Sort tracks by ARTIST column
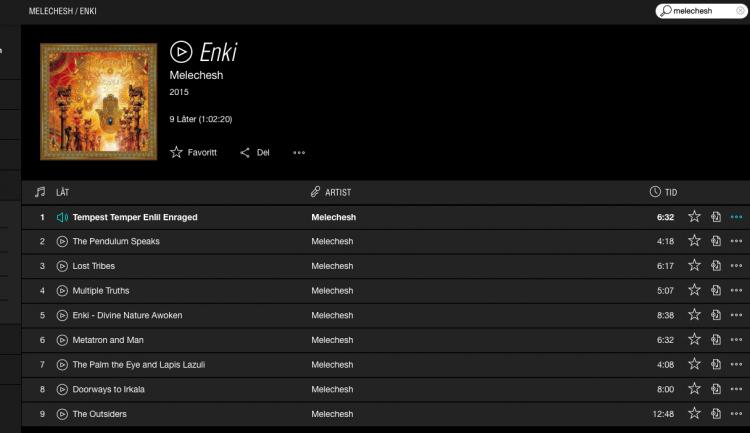This screenshot has width=750, height=433. pyautogui.click(x=331, y=192)
